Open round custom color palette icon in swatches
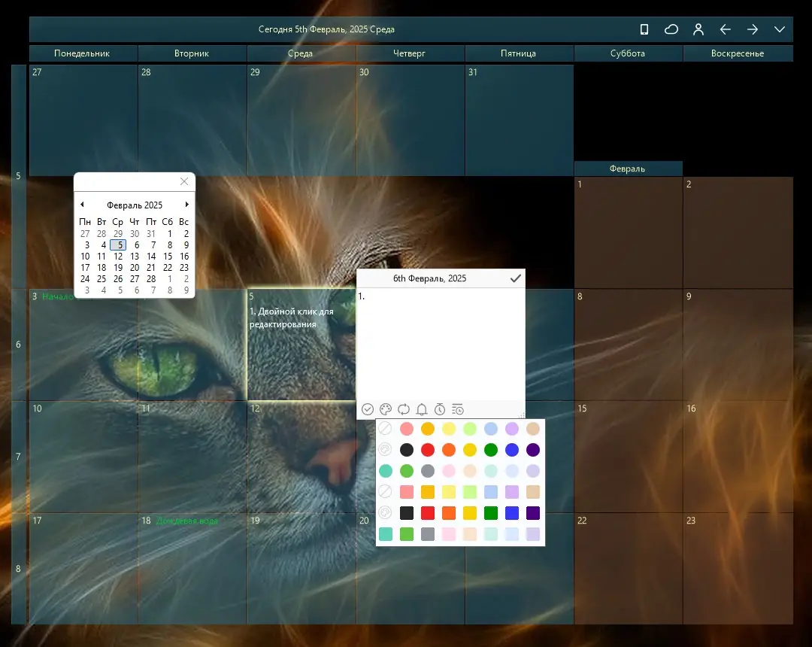 point(385,450)
